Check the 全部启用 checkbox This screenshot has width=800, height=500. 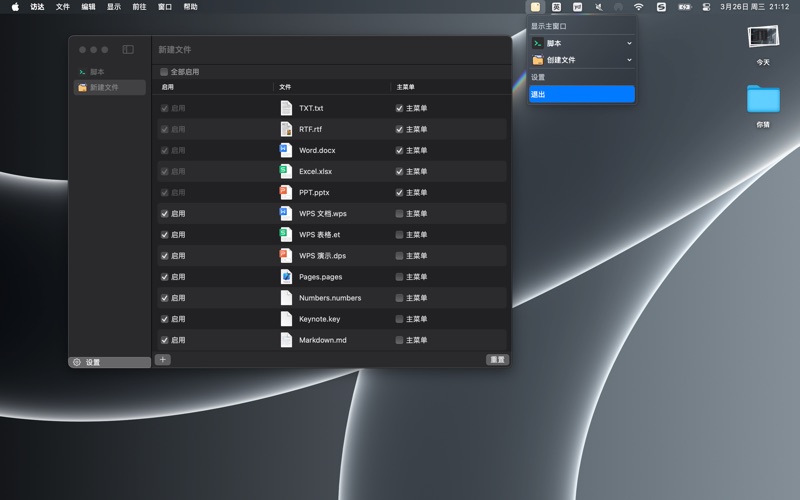pyautogui.click(x=164, y=72)
